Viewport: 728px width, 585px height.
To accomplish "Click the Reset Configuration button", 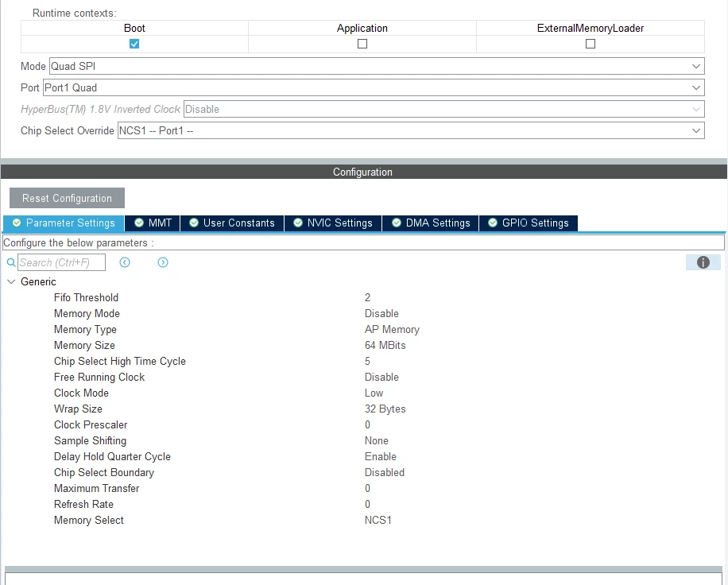I will [x=67, y=198].
